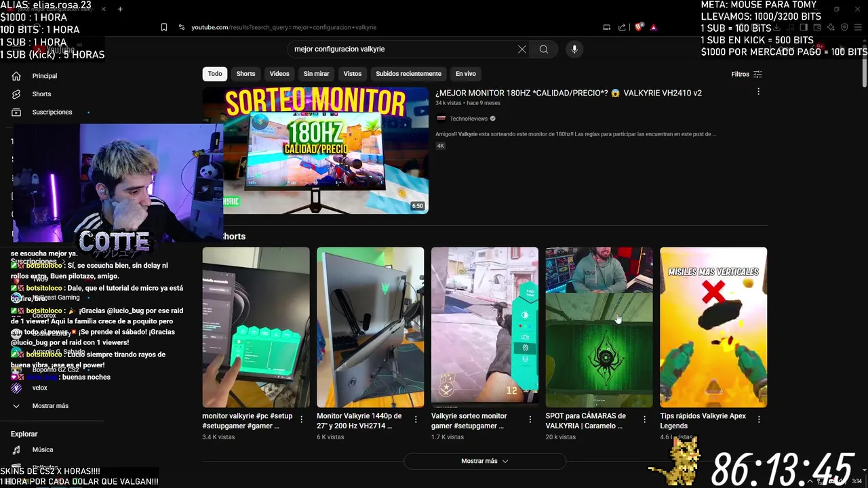The width and height of the screenshot is (868, 488).
Task: Open 'Tips rápidos Valkyrie Apex Legends' title
Action: (703, 421)
